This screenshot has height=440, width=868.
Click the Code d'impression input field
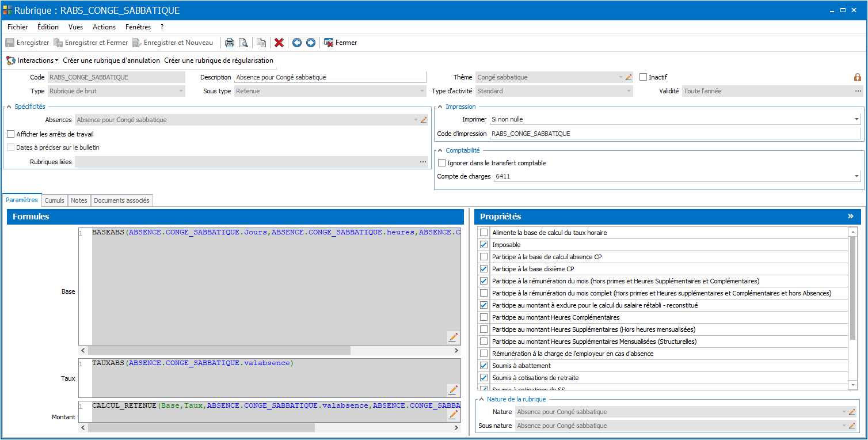[675, 134]
